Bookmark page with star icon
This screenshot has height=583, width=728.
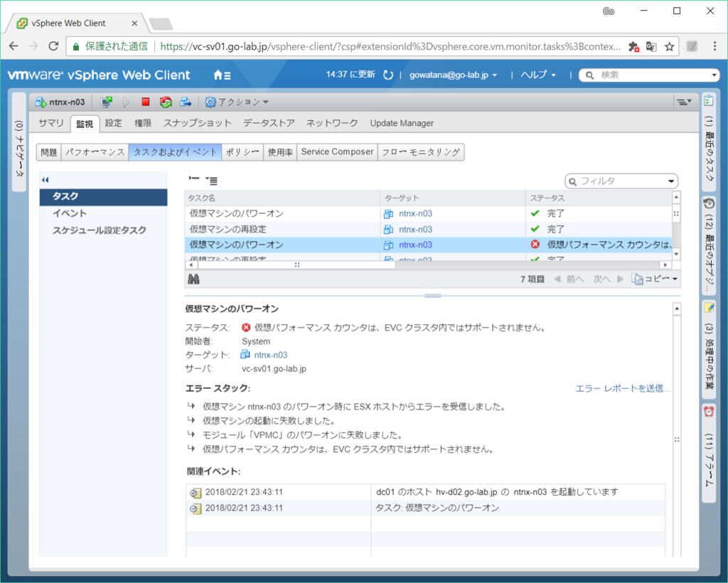click(669, 46)
